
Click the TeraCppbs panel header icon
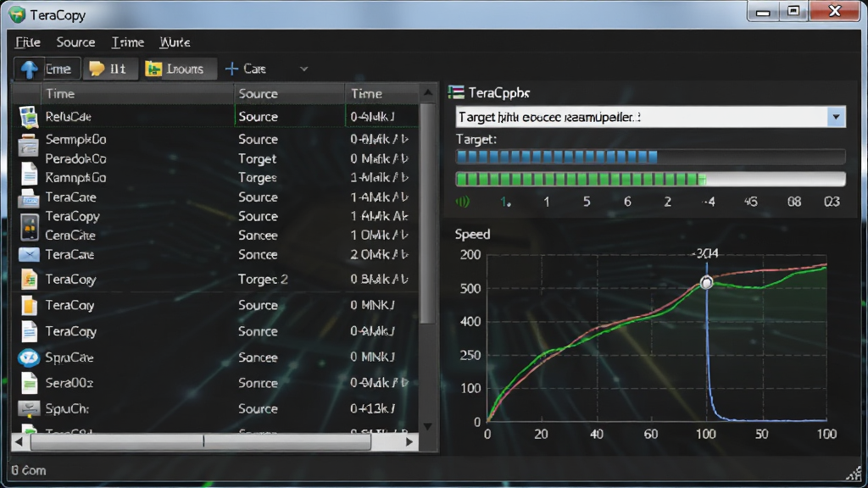tap(456, 92)
